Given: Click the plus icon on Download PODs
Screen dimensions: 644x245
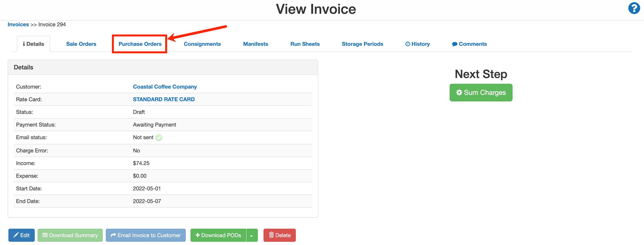Looking at the screenshot, I should 197,235.
